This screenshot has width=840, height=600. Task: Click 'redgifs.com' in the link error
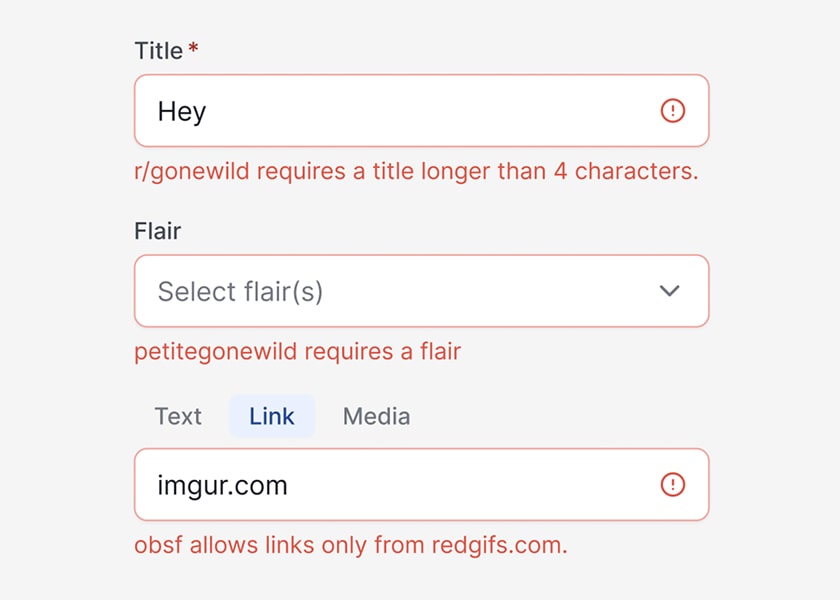(499, 545)
